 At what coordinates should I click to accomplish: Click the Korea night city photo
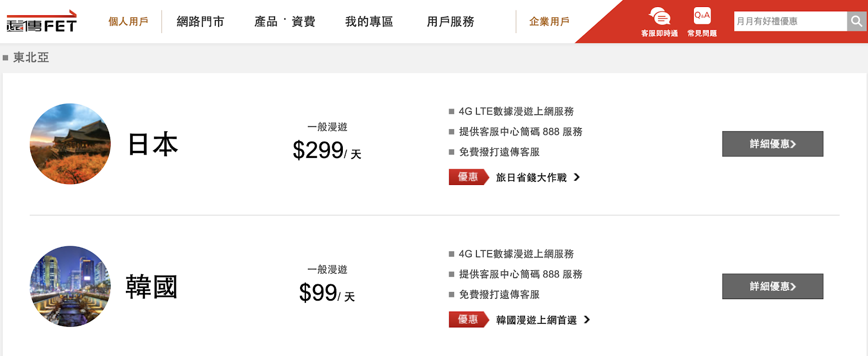tap(70, 287)
